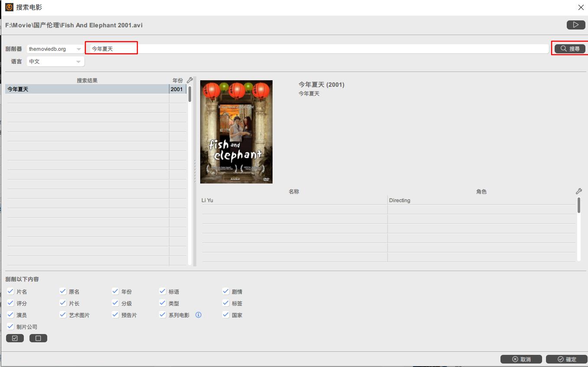This screenshot has height=367, width=588.
Task: Click the Directing role cell
Action: pos(481,200)
